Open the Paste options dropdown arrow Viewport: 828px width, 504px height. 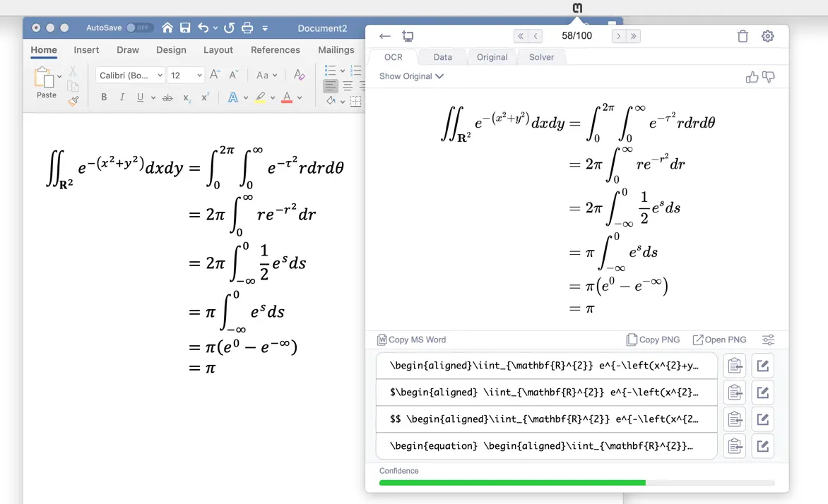click(x=59, y=77)
